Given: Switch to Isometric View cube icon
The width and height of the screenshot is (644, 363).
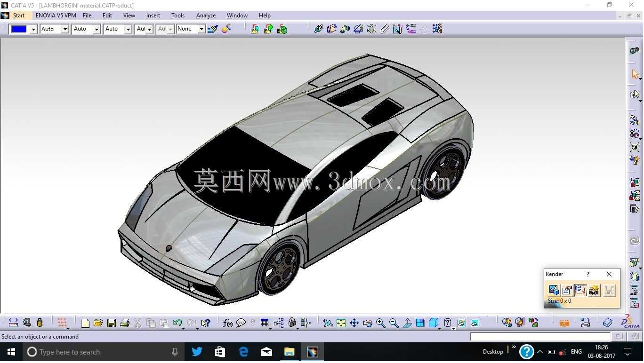Looking at the screenshot, I should [434, 323].
